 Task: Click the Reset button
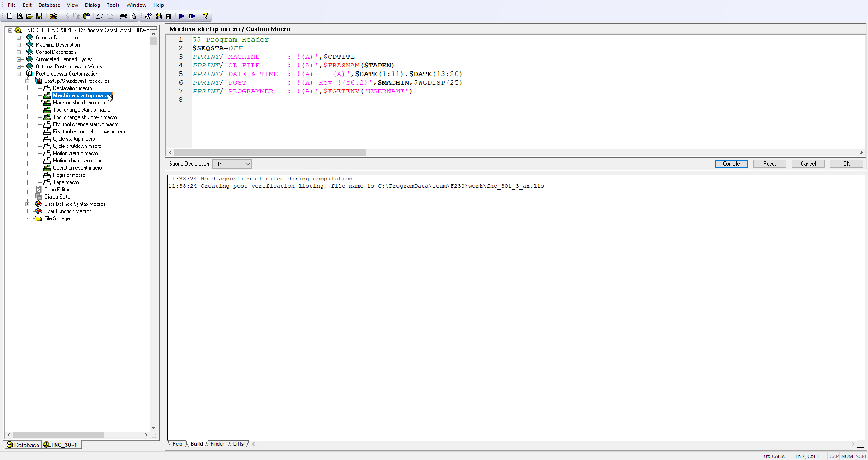click(769, 164)
